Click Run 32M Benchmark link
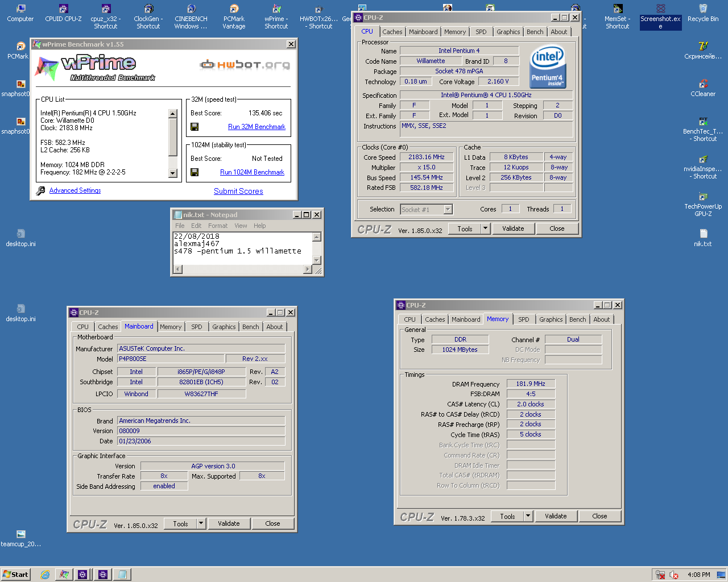Image resolution: width=728 pixels, height=582 pixels. point(257,127)
